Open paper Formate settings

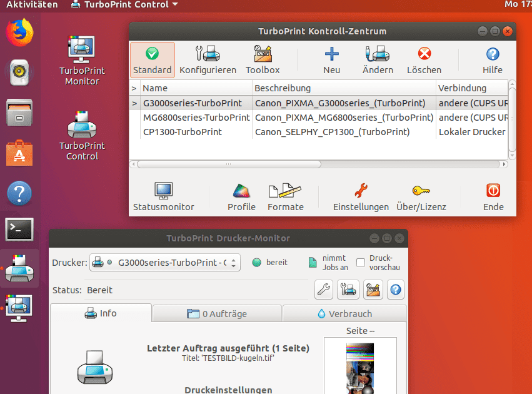click(x=285, y=197)
